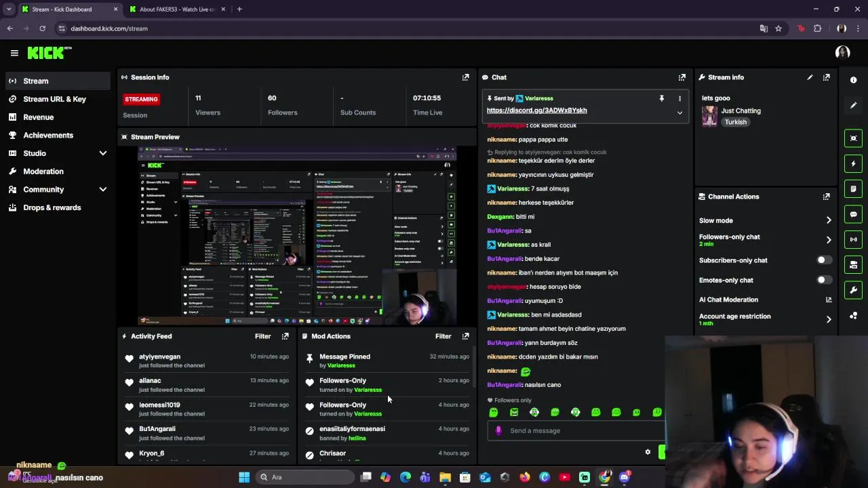The height and width of the screenshot is (488, 868).
Task: Open Discord from the taskbar
Action: (x=624, y=477)
